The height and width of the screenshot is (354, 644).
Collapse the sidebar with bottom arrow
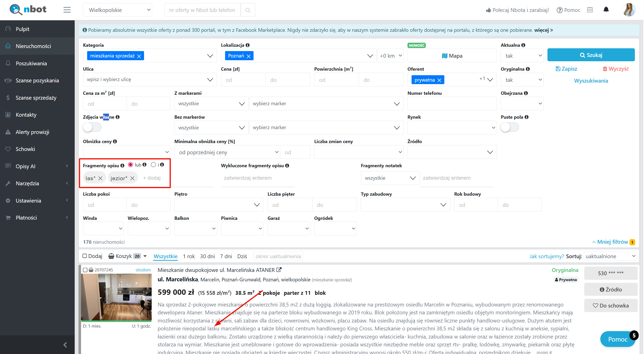[x=65, y=345]
